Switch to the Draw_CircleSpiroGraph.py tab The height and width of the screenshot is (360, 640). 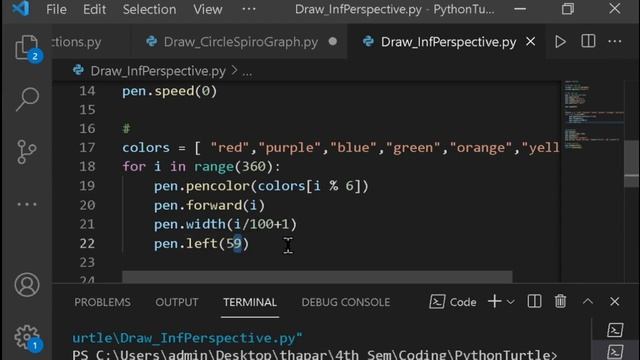[x=240, y=42]
